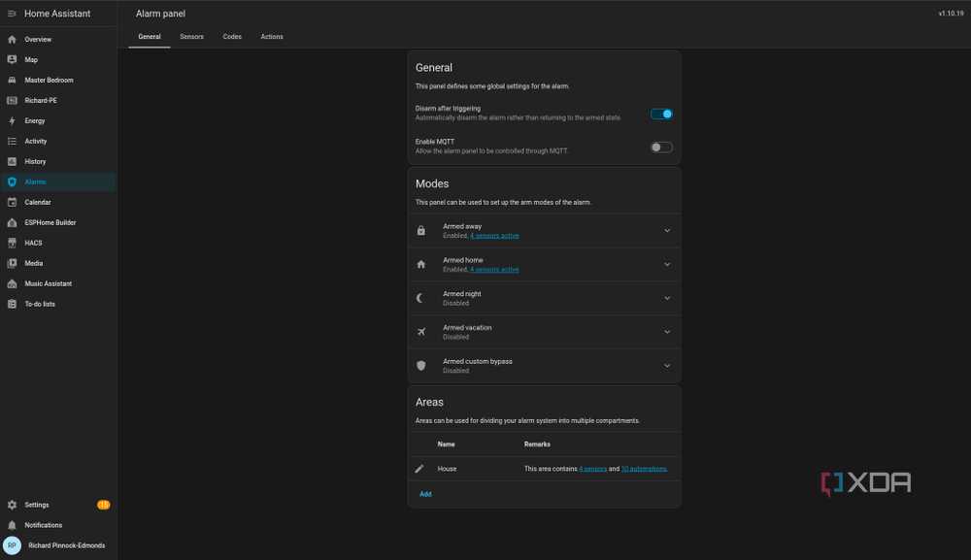Image resolution: width=971 pixels, height=560 pixels.
Task: Open Armed home sensors active link
Action: [x=494, y=270]
